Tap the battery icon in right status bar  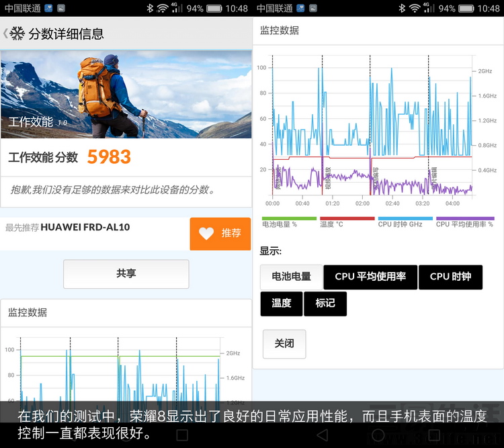[466, 8]
